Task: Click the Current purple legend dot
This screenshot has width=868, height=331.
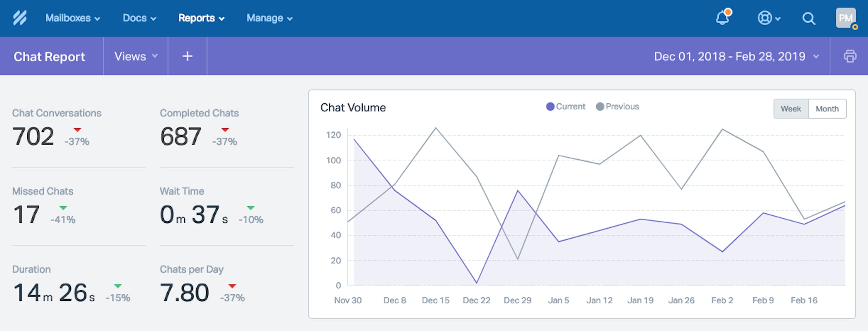Action: pos(550,107)
